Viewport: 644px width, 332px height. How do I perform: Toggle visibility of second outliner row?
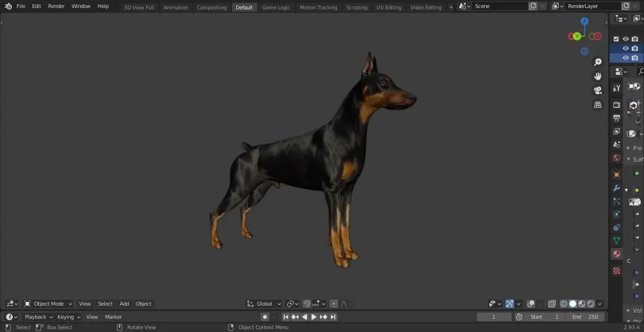tap(626, 48)
